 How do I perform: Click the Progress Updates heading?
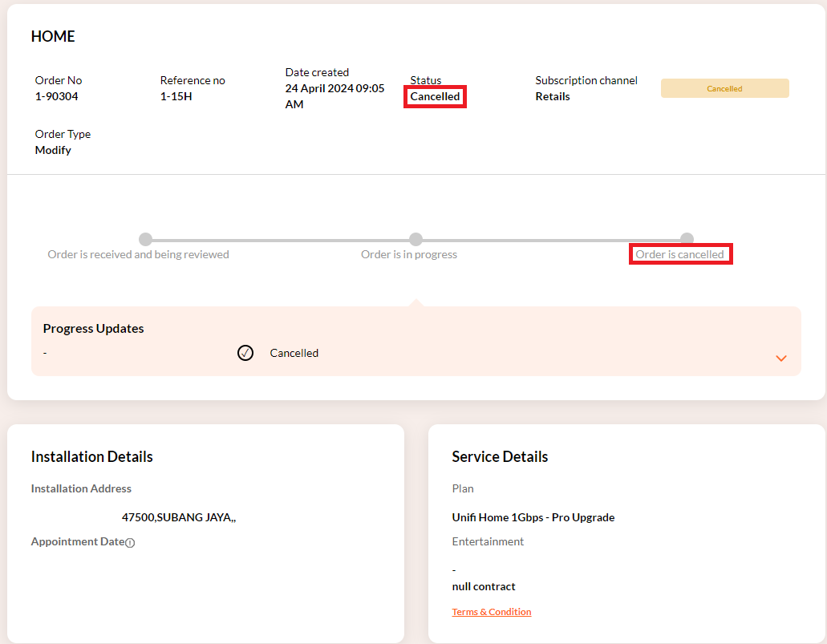93,329
